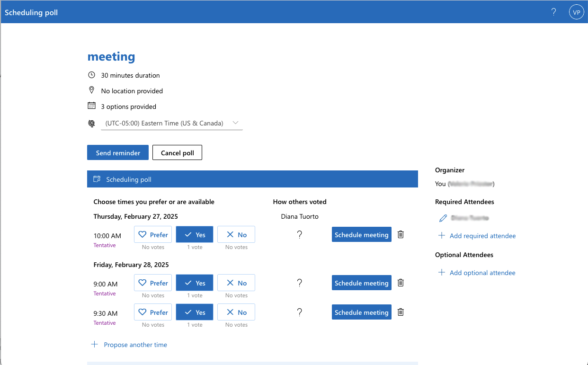The image size is (588, 365).
Task: Vote No for Friday 9:30 AM
Action: 236,312
